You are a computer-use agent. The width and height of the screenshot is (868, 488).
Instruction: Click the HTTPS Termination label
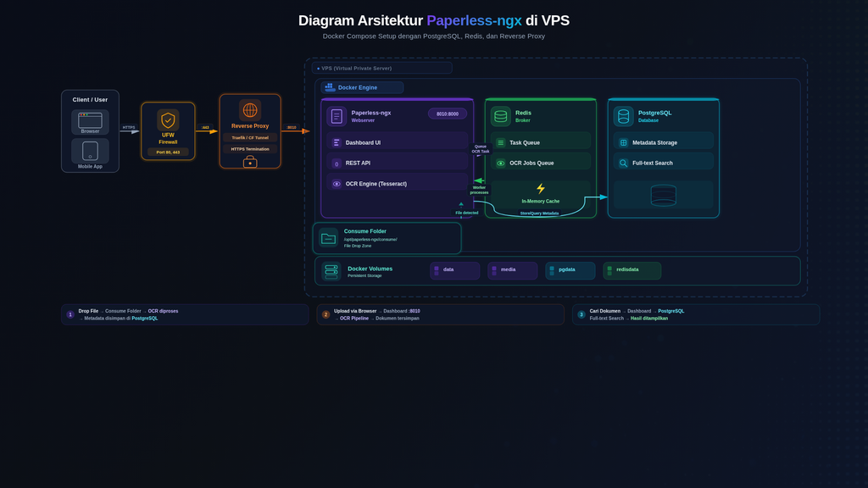[x=250, y=149]
